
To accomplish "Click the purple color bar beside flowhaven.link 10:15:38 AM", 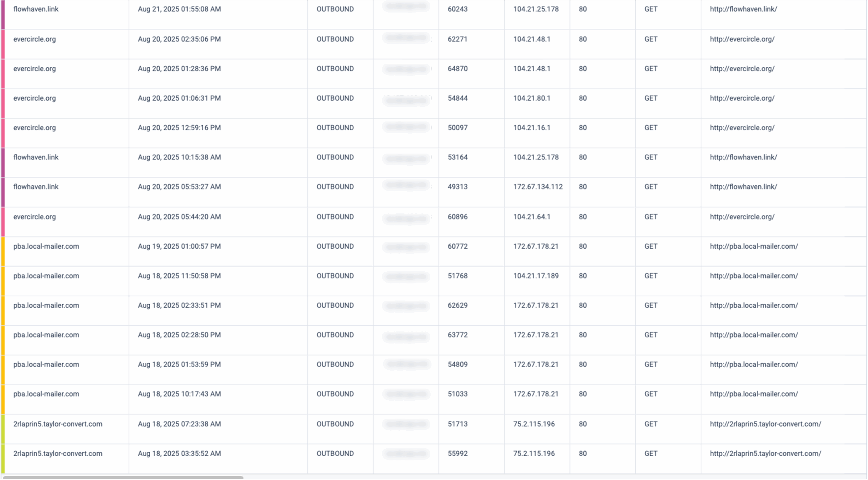I will [x=3, y=163].
